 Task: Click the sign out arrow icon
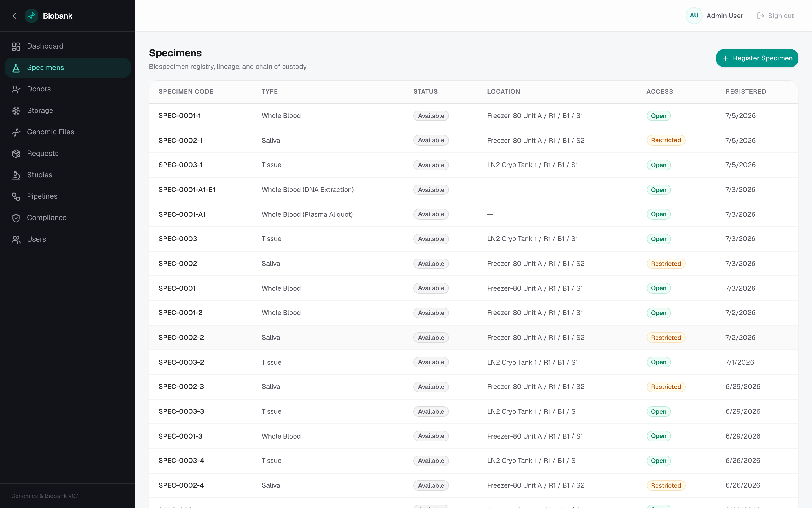(760, 16)
